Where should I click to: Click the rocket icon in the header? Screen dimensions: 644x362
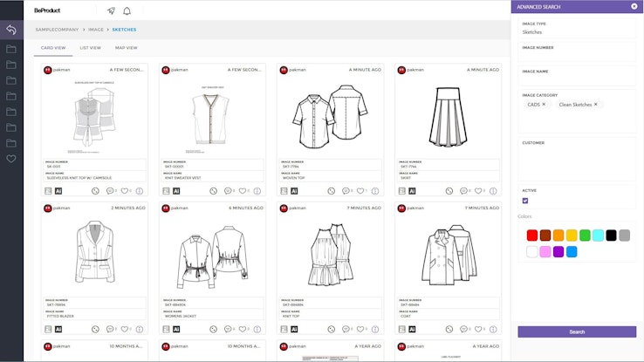pyautogui.click(x=111, y=10)
